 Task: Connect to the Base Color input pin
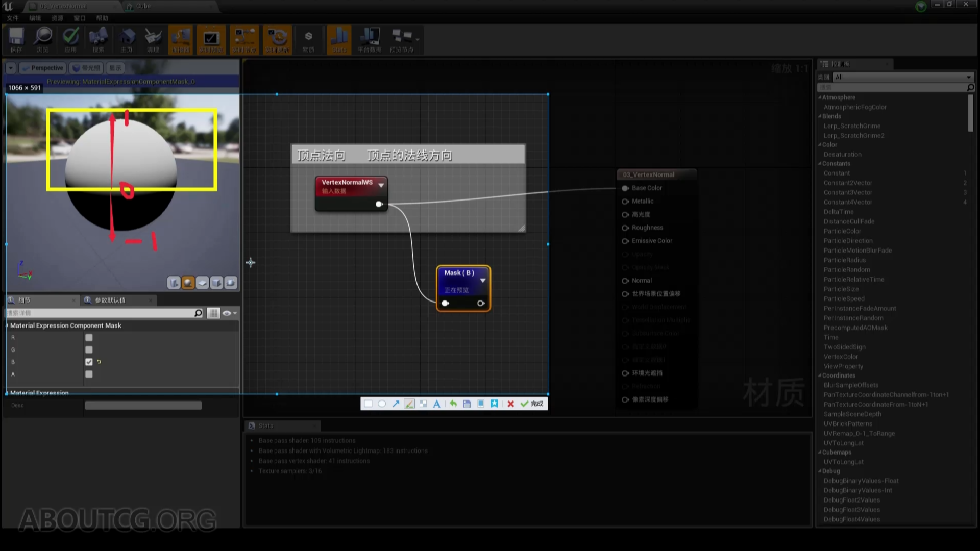pyautogui.click(x=626, y=188)
